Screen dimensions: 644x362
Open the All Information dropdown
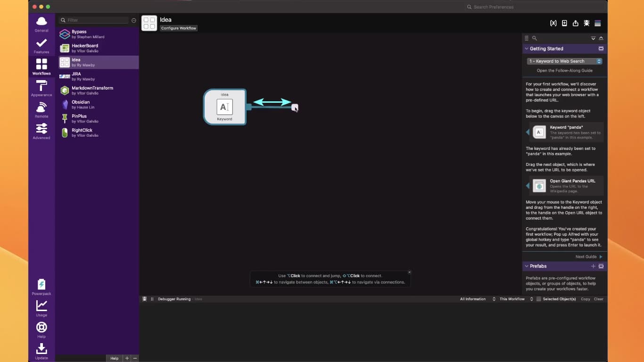[478, 299]
